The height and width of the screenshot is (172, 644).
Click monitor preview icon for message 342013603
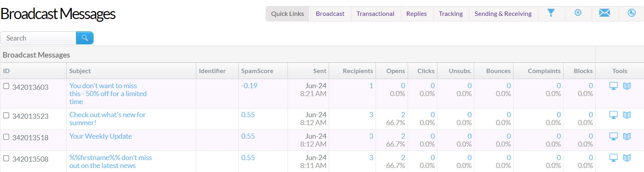coord(613,86)
